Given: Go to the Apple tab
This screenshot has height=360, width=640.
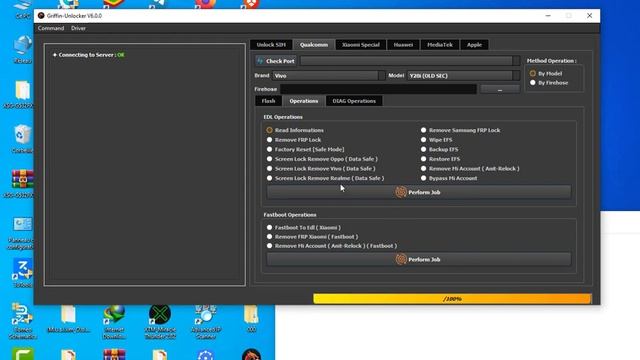Looking at the screenshot, I should [x=474, y=44].
